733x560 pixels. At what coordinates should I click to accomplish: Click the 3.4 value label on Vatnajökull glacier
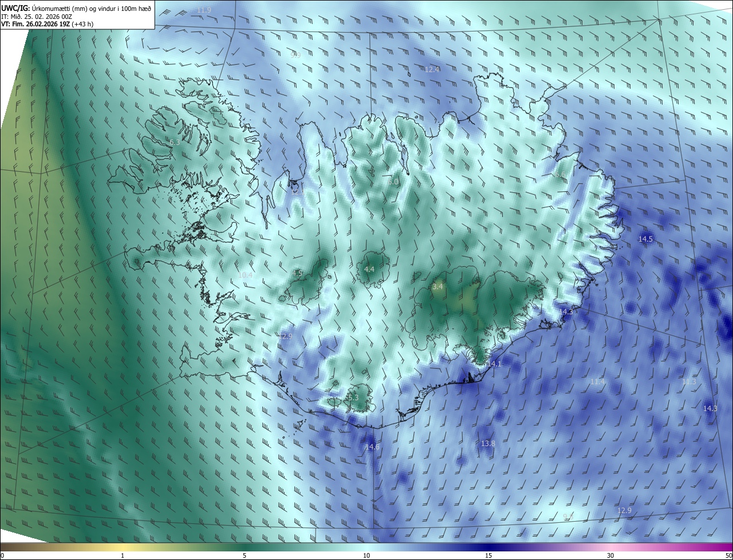click(438, 286)
